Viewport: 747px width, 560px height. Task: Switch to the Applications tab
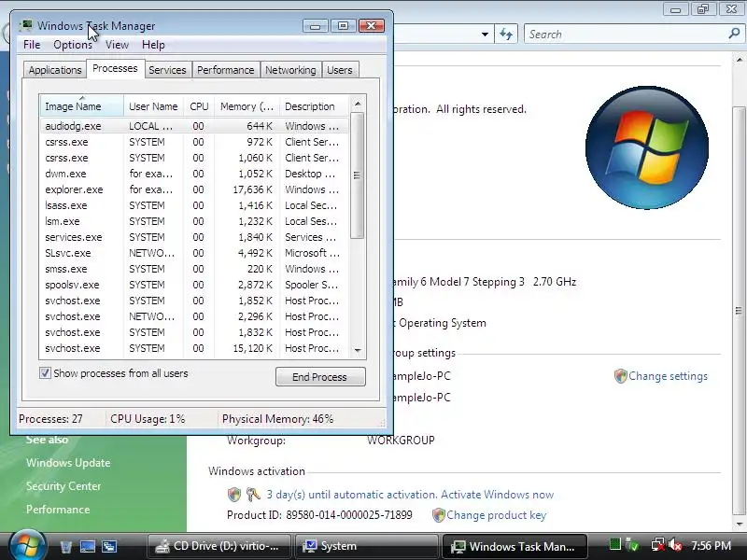(55, 70)
